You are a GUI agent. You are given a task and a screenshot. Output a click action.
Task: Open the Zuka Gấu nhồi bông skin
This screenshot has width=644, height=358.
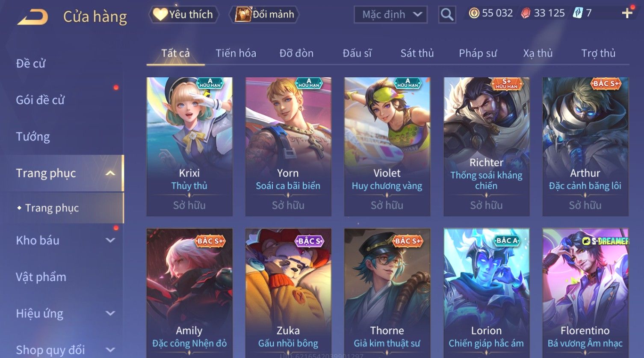(x=288, y=292)
